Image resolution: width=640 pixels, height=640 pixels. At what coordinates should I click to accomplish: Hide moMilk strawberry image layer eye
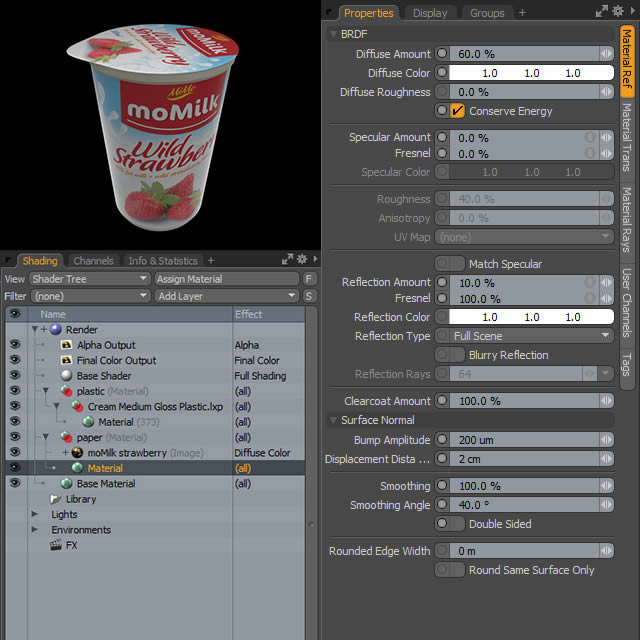click(x=15, y=452)
